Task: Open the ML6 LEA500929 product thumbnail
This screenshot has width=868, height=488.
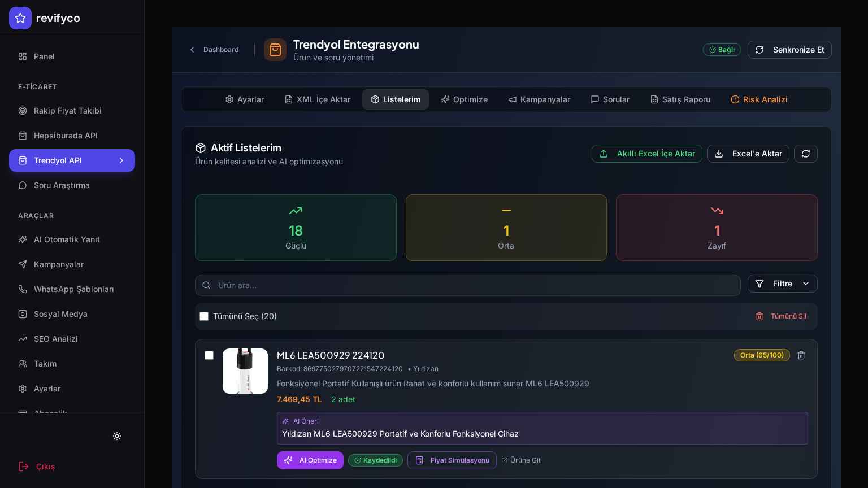Action: point(245,371)
